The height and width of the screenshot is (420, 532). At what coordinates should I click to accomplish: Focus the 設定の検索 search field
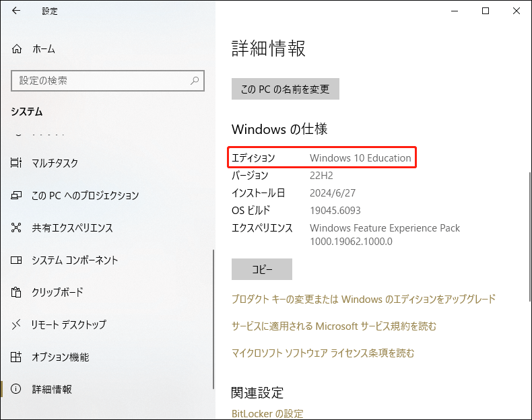click(108, 81)
